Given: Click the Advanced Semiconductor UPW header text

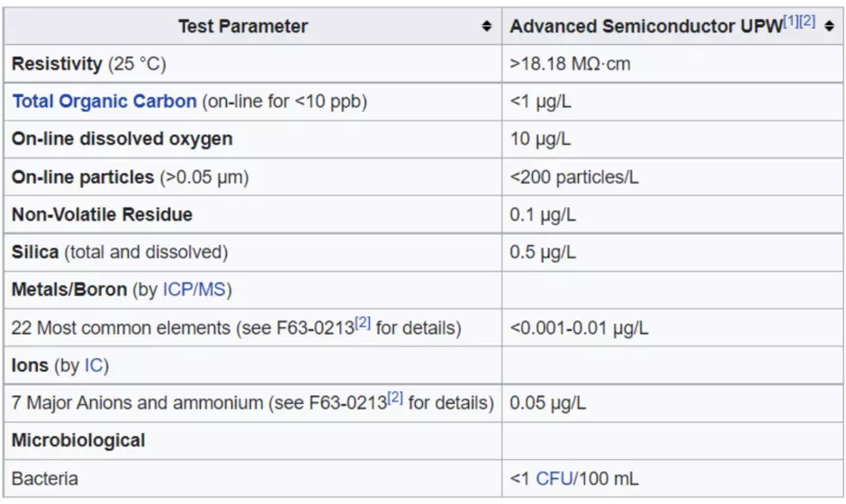Looking at the screenshot, I should (646, 26).
